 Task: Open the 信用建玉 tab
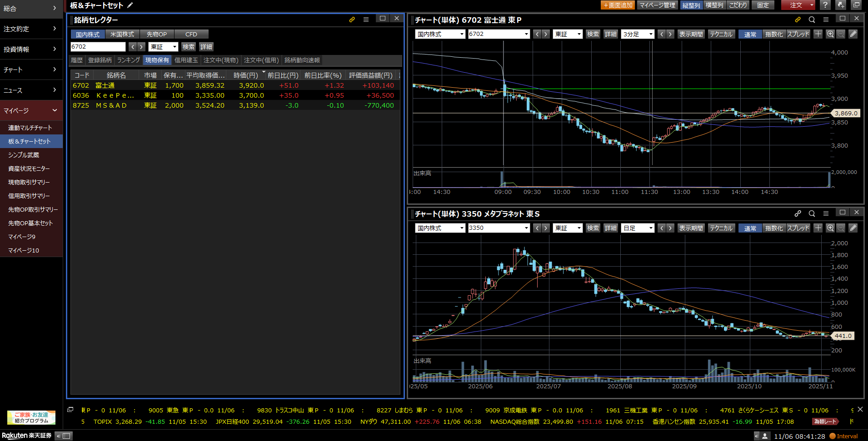(x=186, y=60)
